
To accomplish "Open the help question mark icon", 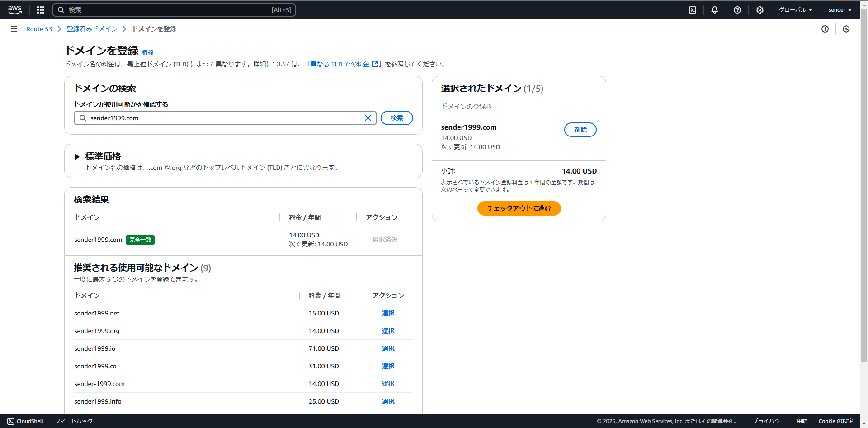I will tap(737, 9).
